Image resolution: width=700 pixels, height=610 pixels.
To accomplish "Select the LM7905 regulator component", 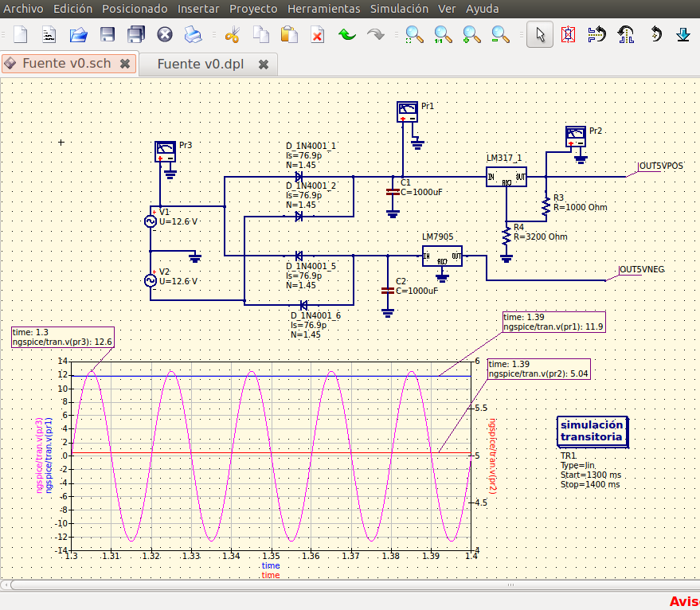I will tap(442, 256).
